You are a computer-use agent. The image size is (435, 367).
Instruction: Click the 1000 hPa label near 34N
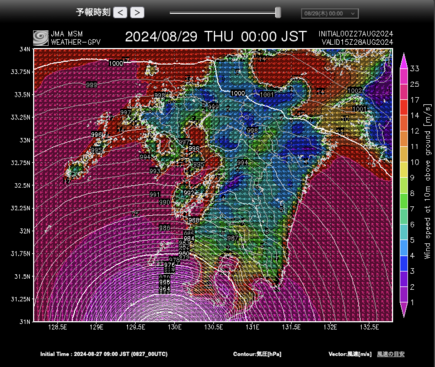click(x=116, y=63)
